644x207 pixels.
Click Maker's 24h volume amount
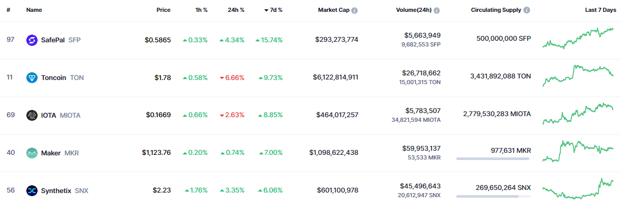pyautogui.click(x=421, y=148)
